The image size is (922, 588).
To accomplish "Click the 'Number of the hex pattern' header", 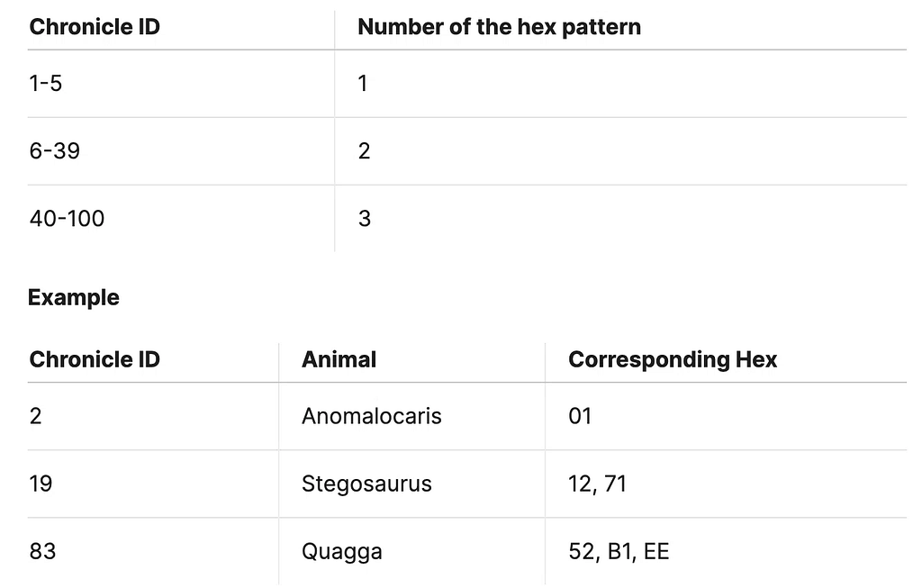I will point(499,27).
